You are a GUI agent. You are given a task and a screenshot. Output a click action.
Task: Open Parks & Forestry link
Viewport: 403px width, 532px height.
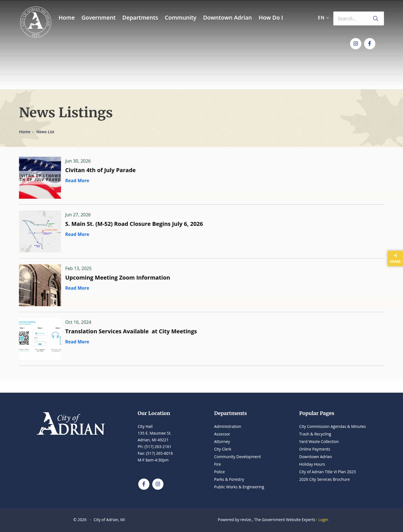tap(229, 479)
